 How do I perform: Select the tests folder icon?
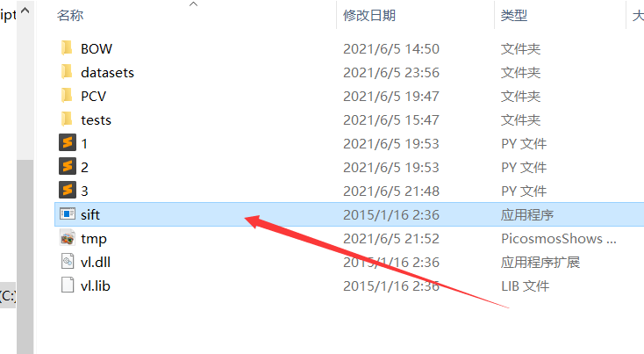pyautogui.click(x=67, y=119)
